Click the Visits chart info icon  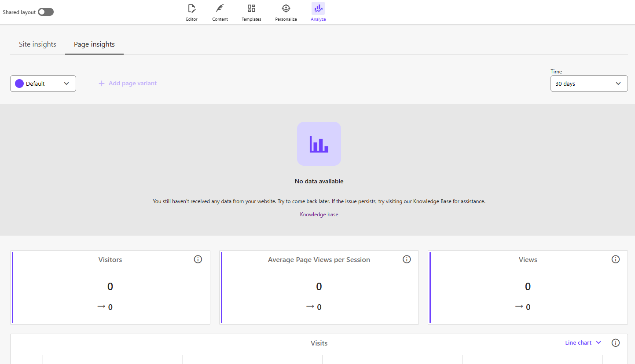pos(616,343)
